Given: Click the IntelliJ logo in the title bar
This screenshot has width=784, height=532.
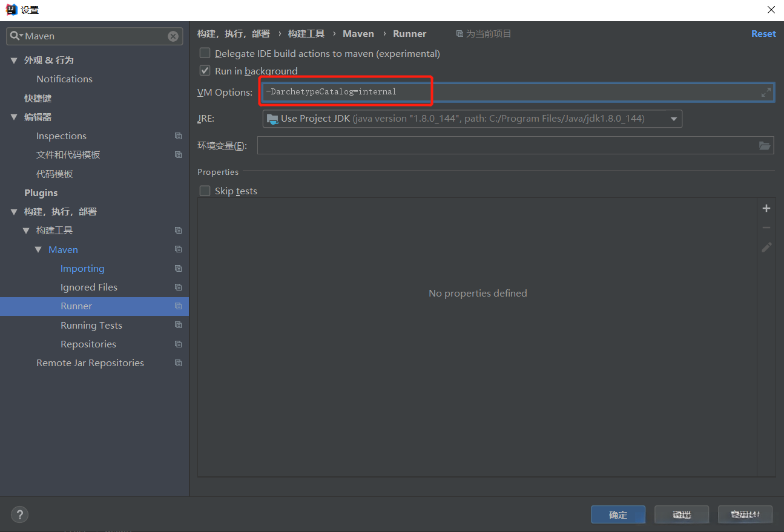Looking at the screenshot, I should tap(12, 10).
